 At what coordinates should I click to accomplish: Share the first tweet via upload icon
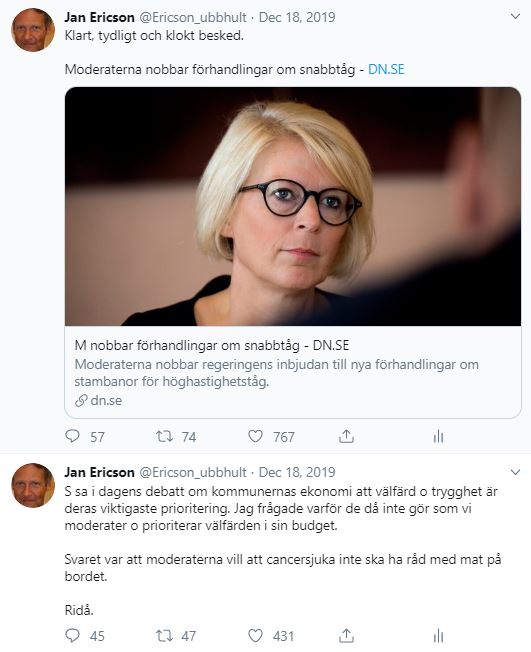point(346,436)
